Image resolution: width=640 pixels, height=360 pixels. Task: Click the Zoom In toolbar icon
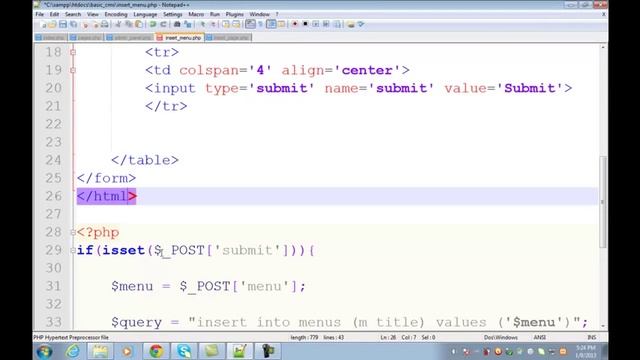tap(202, 24)
